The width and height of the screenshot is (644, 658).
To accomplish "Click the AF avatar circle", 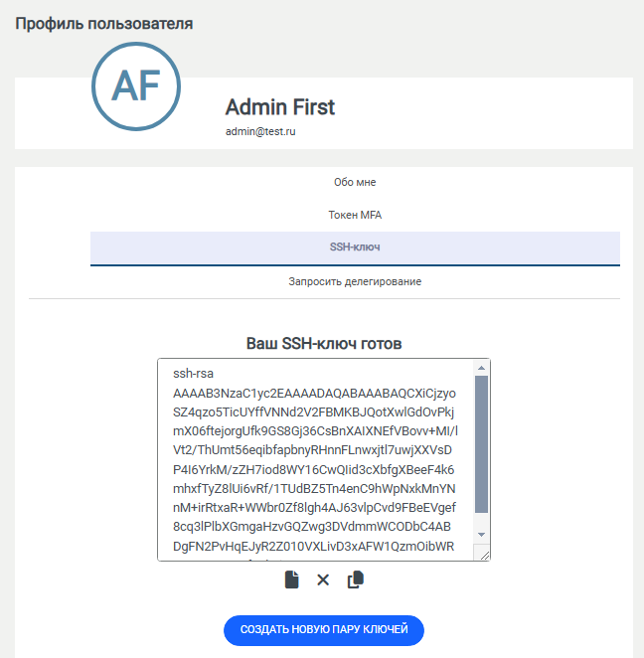I will (x=136, y=86).
